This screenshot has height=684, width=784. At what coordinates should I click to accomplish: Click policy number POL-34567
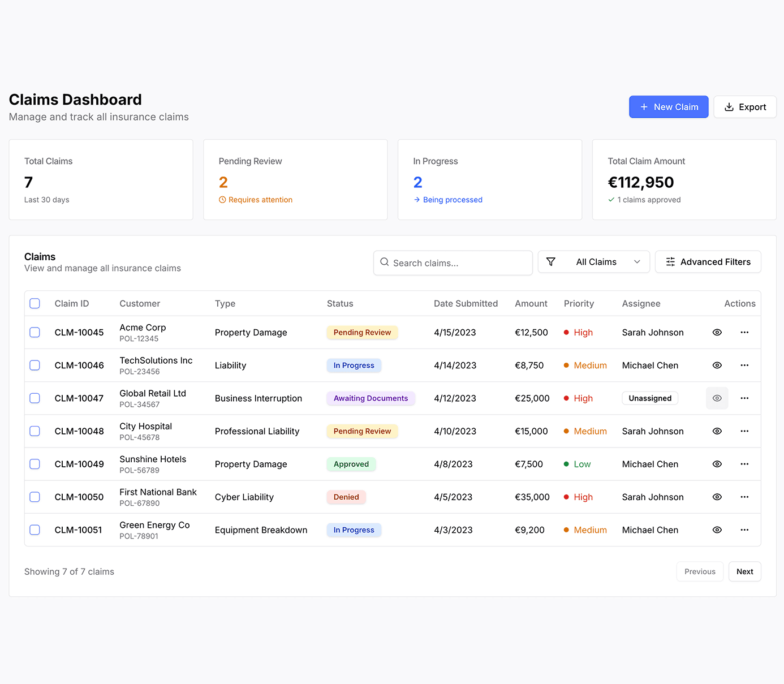[139, 405]
